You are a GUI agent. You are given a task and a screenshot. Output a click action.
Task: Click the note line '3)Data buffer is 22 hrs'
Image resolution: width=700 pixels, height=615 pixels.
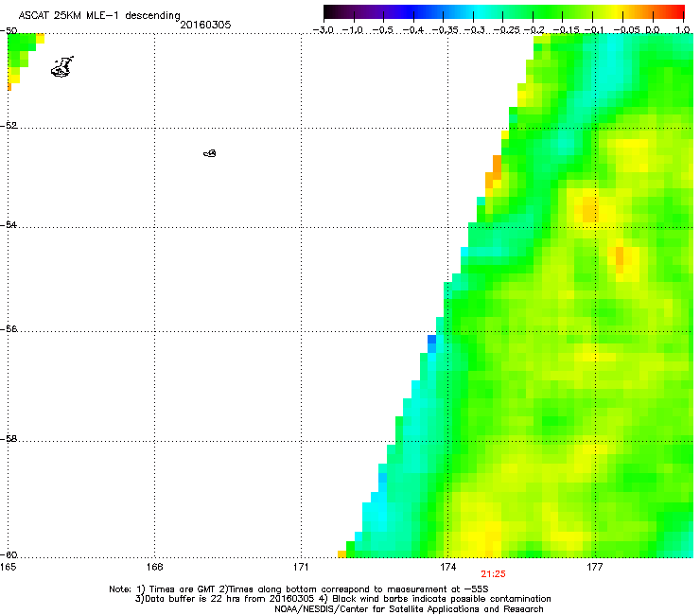pyautogui.click(x=342, y=599)
